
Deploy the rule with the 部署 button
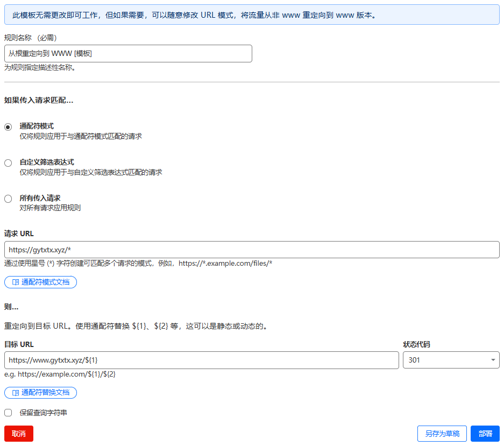click(x=485, y=434)
